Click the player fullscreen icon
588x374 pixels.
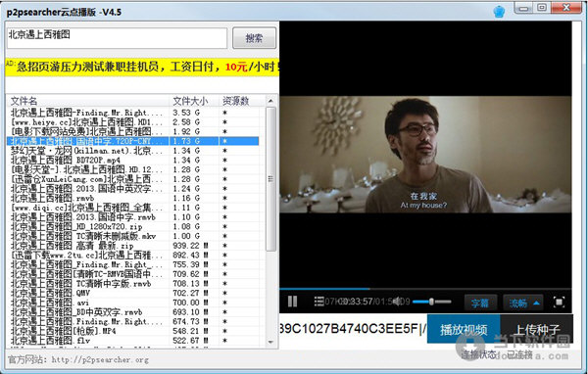(x=559, y=302)
